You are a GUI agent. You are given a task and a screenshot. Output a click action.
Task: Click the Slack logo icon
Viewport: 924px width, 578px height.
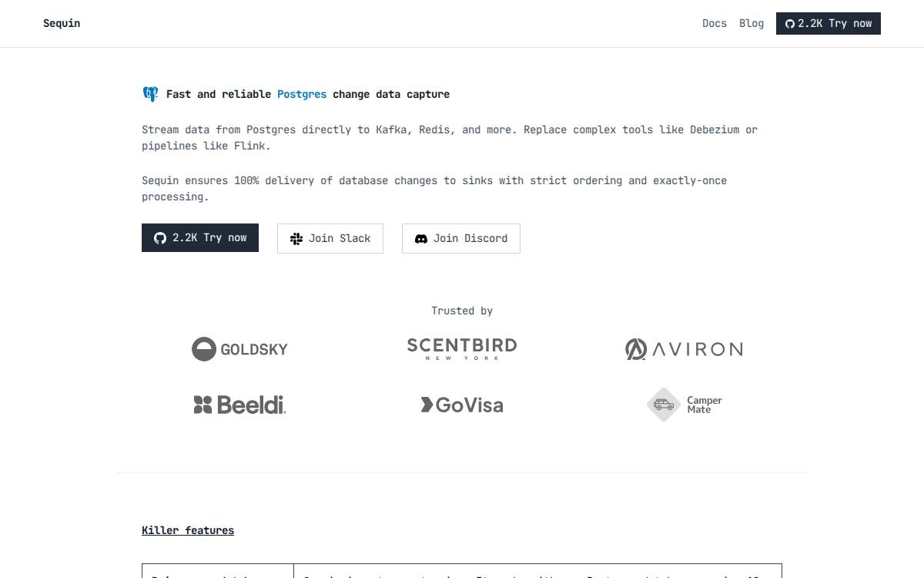click(x=296, y=239)
